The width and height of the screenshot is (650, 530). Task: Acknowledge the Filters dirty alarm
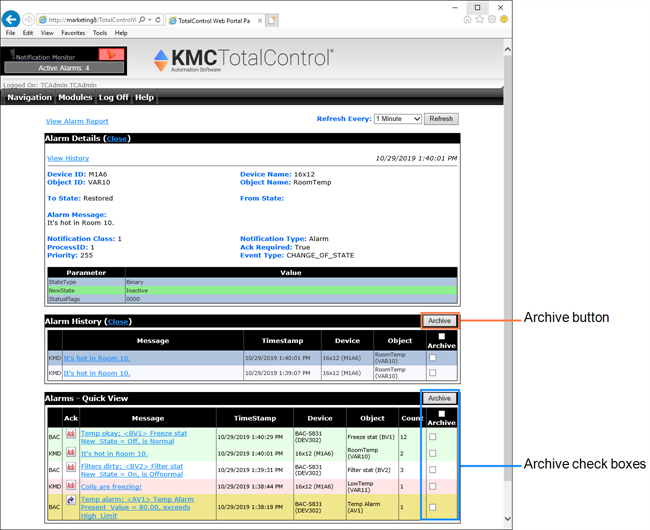coord(70,467)
